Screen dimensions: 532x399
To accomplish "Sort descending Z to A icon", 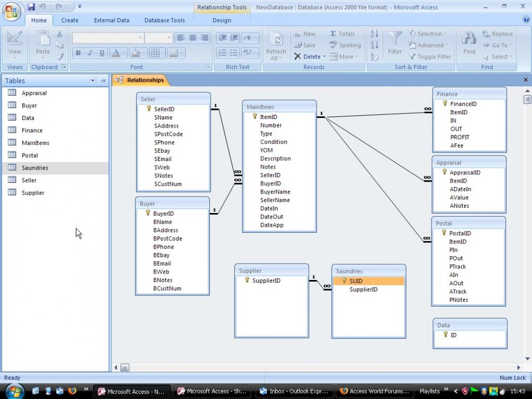I will [374, 45].
